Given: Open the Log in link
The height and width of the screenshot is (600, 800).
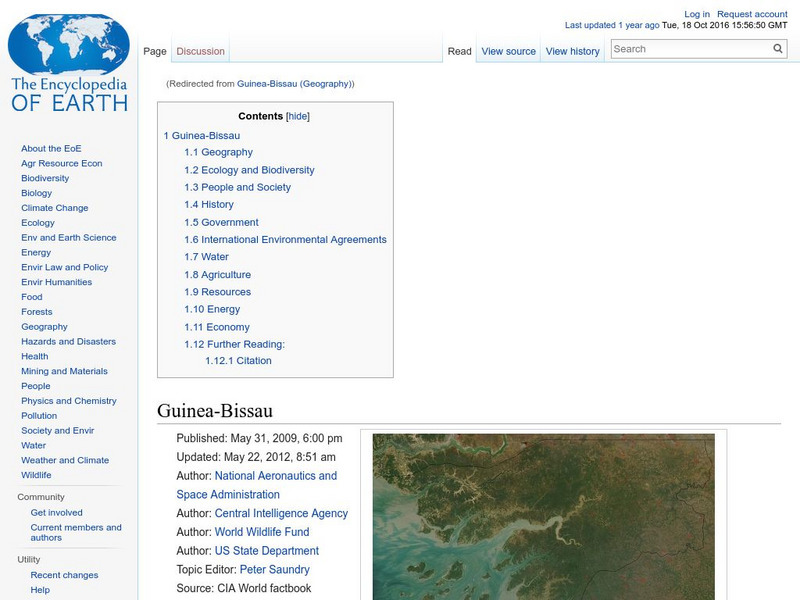Looking at the screenshot, I should (696, 13).
